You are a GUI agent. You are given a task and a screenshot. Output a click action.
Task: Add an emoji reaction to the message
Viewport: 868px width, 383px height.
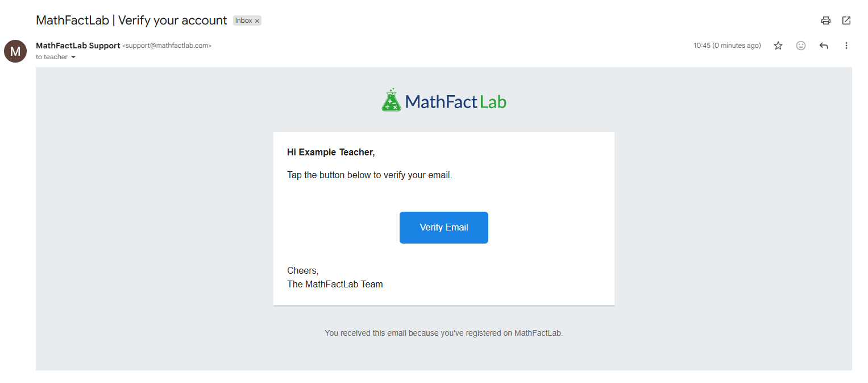pos(801,46)
